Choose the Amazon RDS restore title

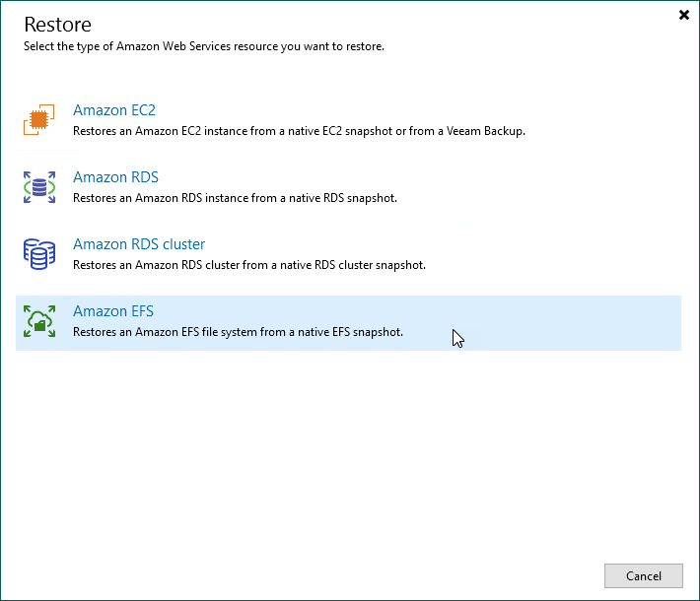[x=115, y=177]
